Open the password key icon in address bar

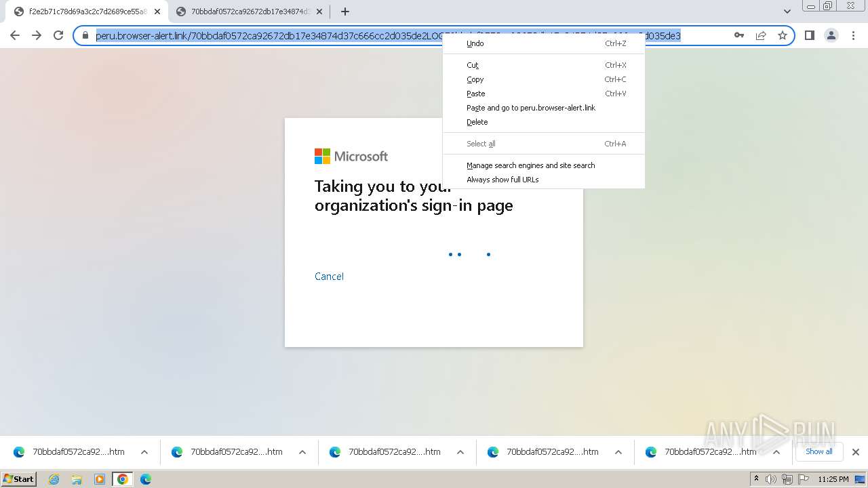(739, 36)
